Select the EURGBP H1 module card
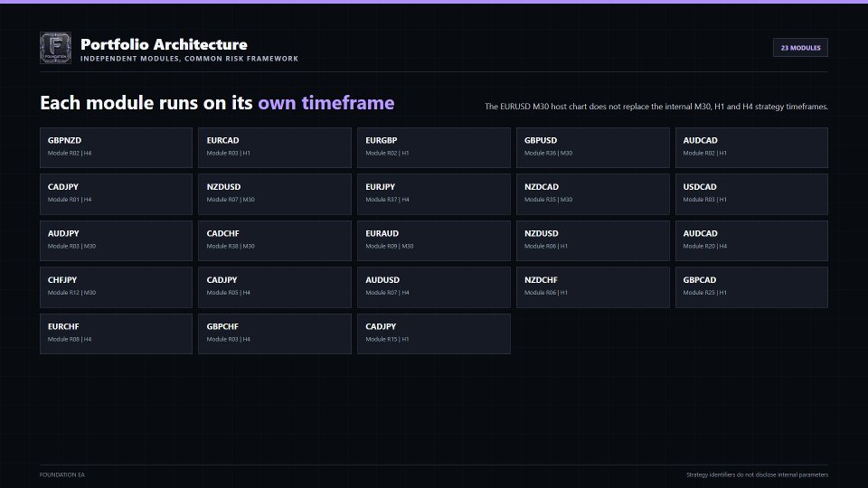The image size is (868, 488). tap(434, 147)
